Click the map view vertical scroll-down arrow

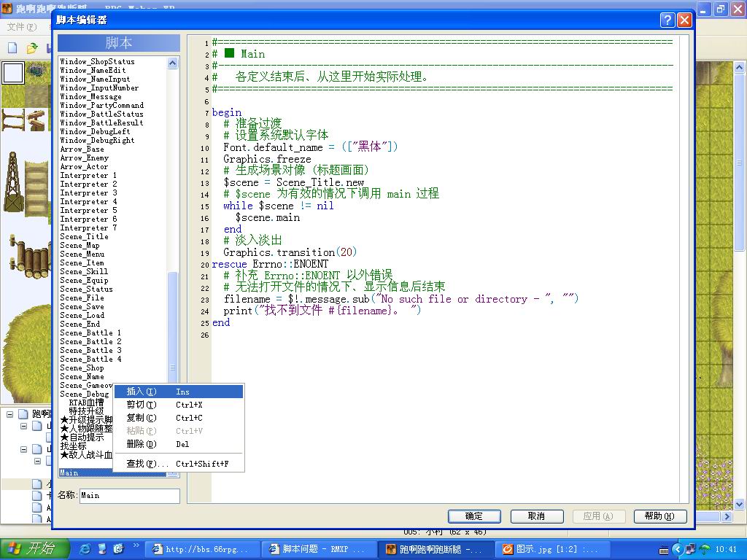(739, 504)
